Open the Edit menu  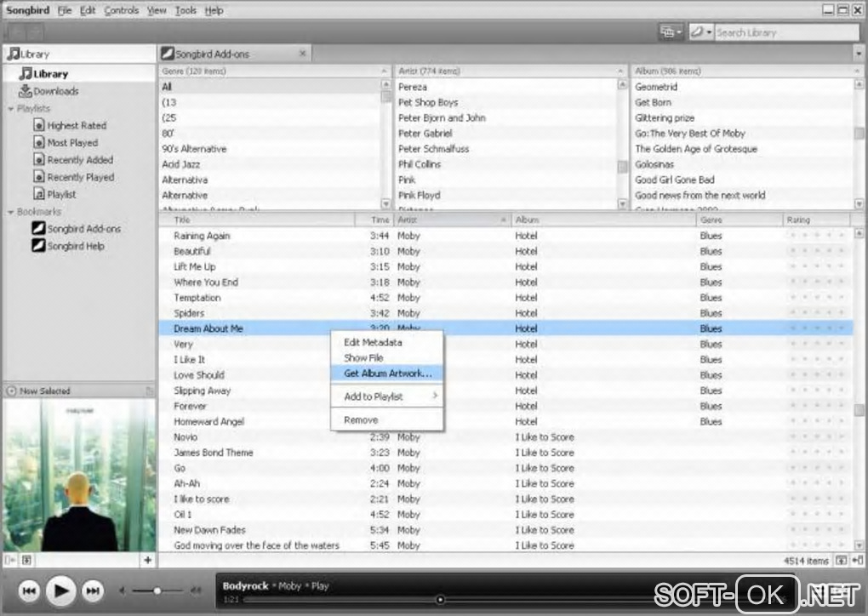[88, 10]
